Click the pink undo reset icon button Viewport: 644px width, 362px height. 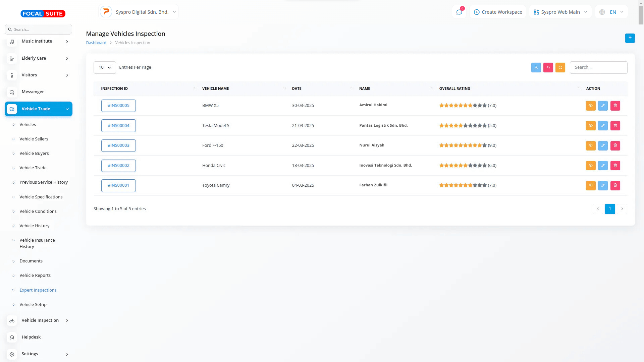548,67
